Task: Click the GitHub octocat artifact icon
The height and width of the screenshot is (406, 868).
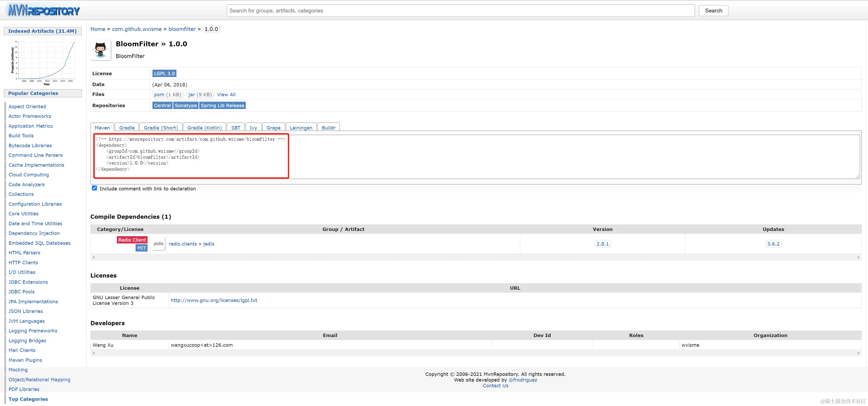Action: [100, 50]
